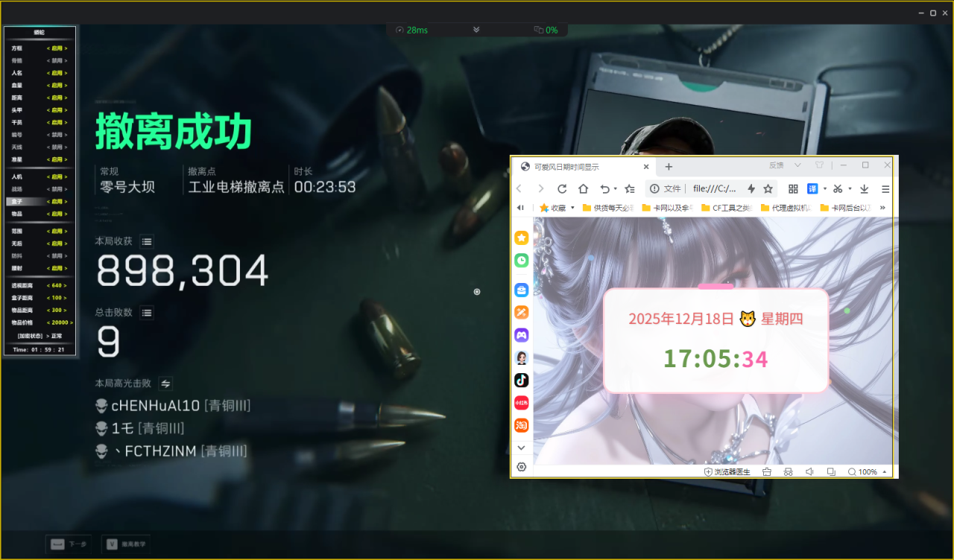Open Douyin from the browser sidebar
The image size is (954, 560).
point(521,380)
